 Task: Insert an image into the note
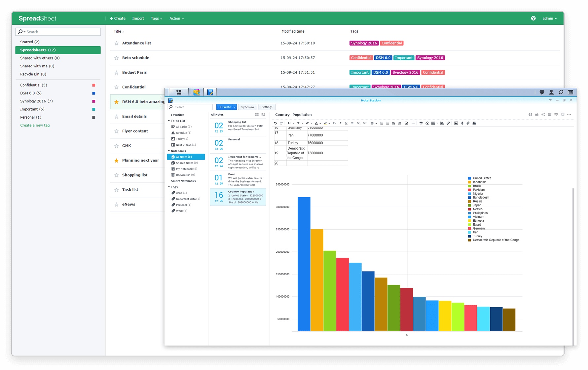[x=456, y=123]
